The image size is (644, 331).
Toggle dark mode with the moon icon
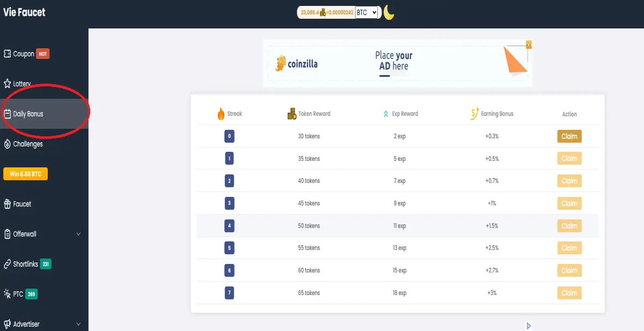click(x=389, y=12)
